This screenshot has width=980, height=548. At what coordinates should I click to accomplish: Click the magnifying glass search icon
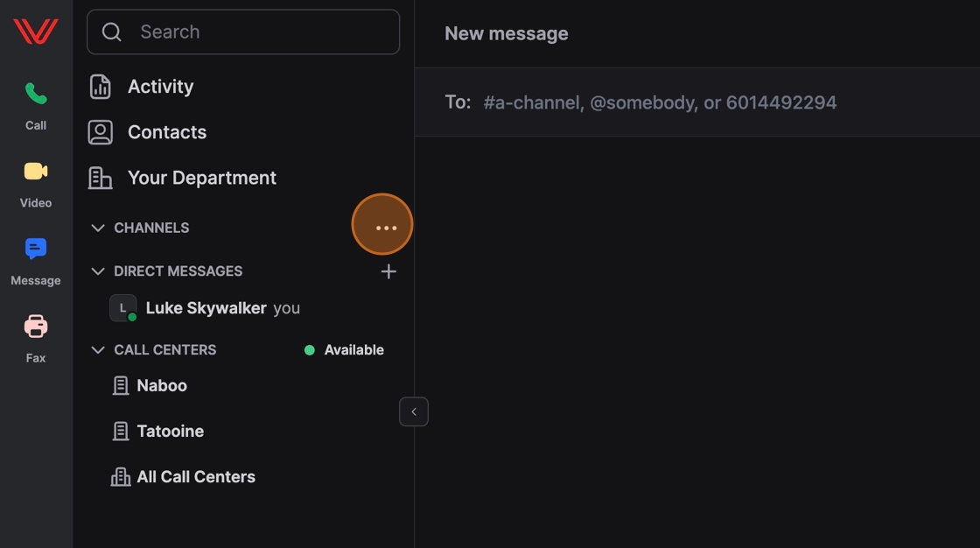[112, 32]
